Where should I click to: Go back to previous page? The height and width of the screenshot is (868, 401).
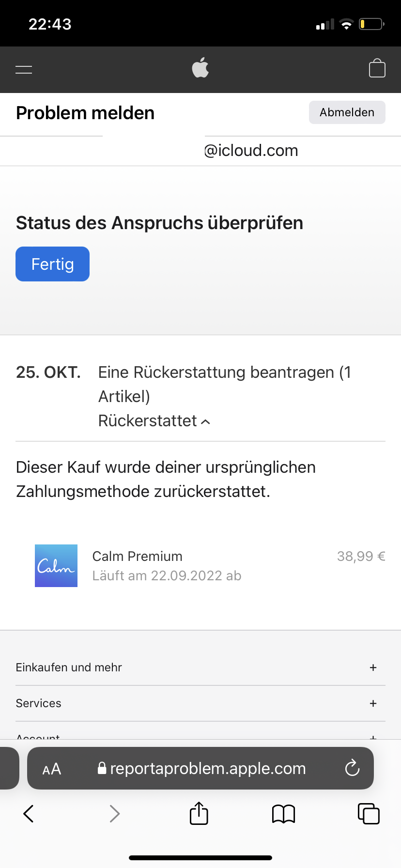click(29, 814)
